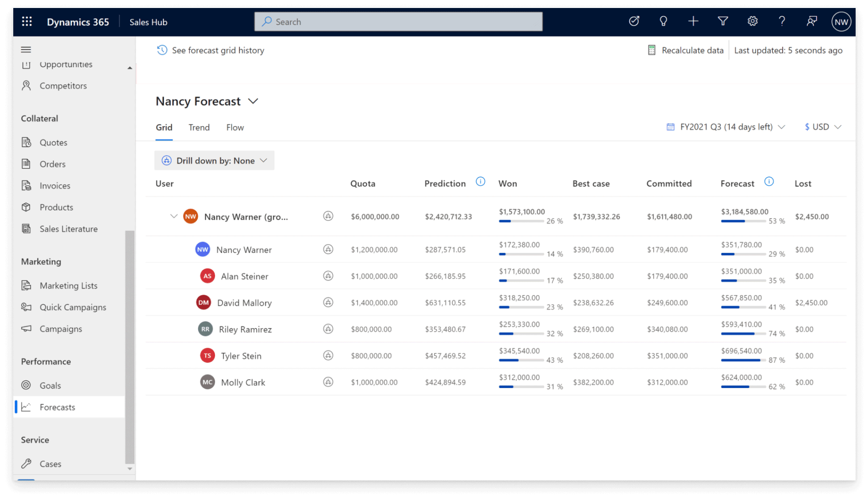Toggle the hamburger site map menu
This screenshot has width=868, height=499.
point(26,50)
